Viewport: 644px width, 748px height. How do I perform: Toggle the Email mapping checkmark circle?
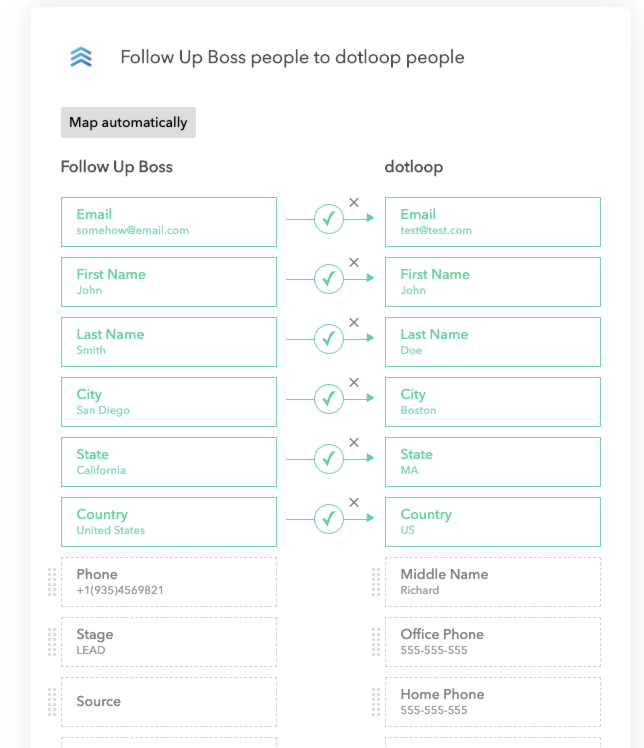click(329, 219)
